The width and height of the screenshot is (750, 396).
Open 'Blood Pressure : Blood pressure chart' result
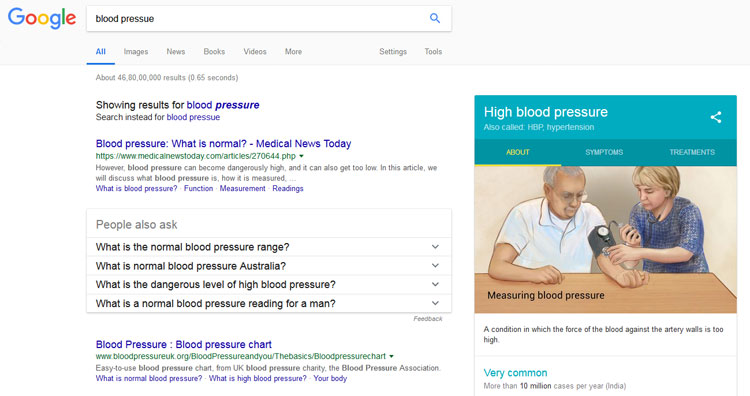click(x=184, y=344)
